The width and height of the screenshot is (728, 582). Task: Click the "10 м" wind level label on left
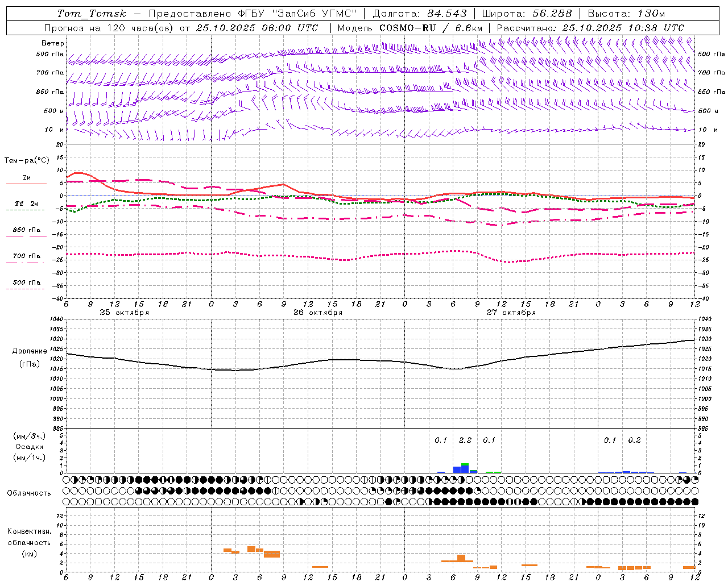[x=55, y=130]
